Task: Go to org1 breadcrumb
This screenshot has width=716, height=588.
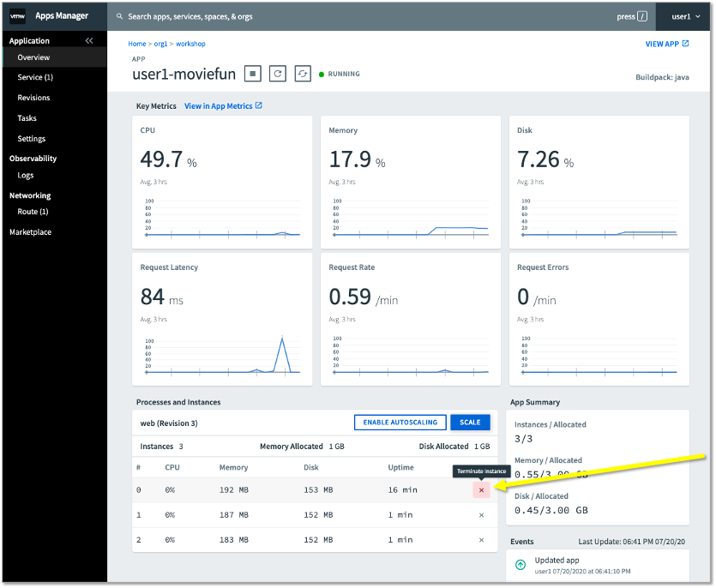Action: coord(160,44)
